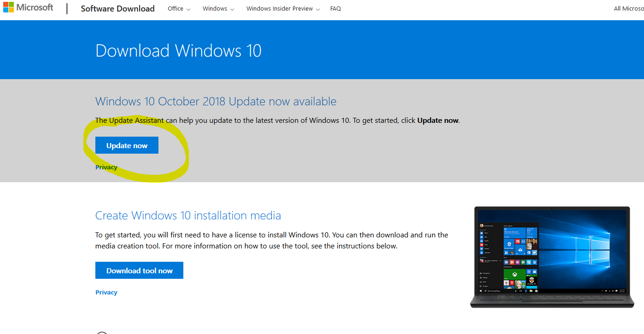
Task: Expand the Windows dropdown chevron
Action: click(x=232, y=9)
